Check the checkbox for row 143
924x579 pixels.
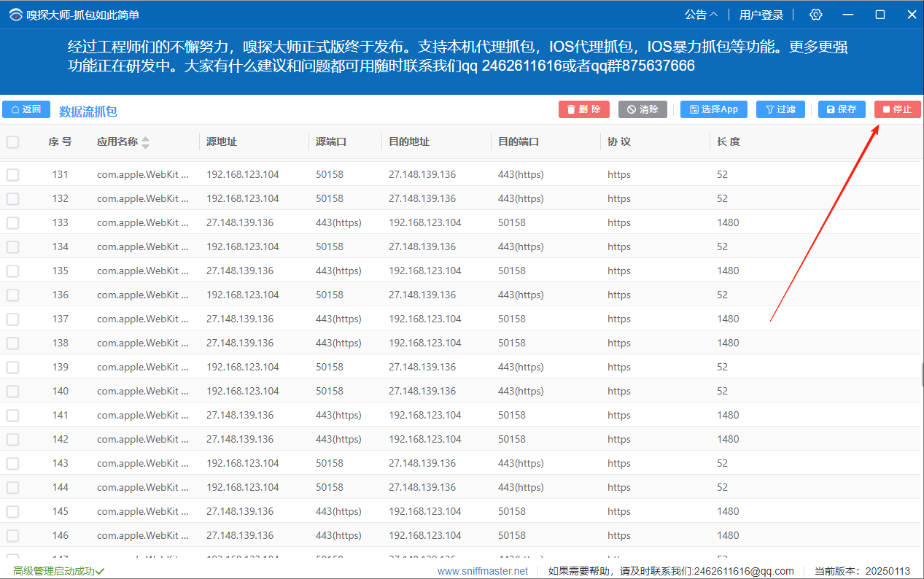(x=13, y=464)
